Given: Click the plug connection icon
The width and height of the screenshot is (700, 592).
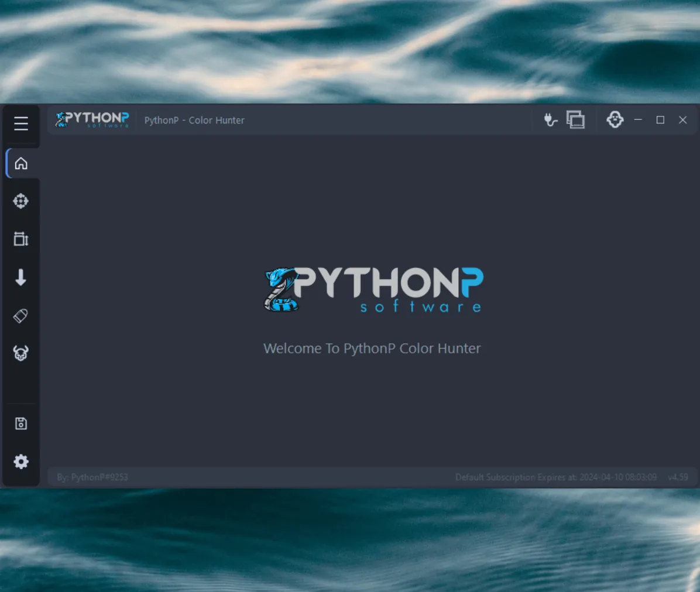Looking at the screenshot, I should [x=550, y=120].
